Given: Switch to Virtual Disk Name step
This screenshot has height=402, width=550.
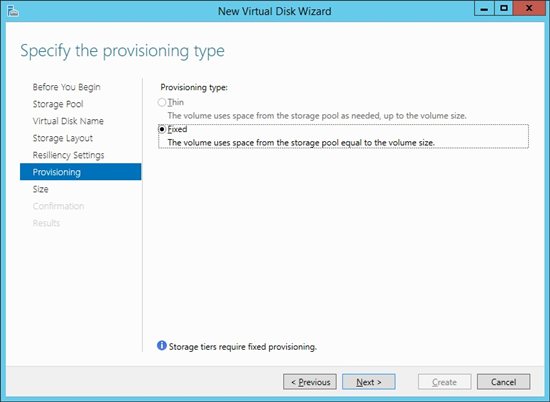Looking at the screenshot, I should click(68, 121).
